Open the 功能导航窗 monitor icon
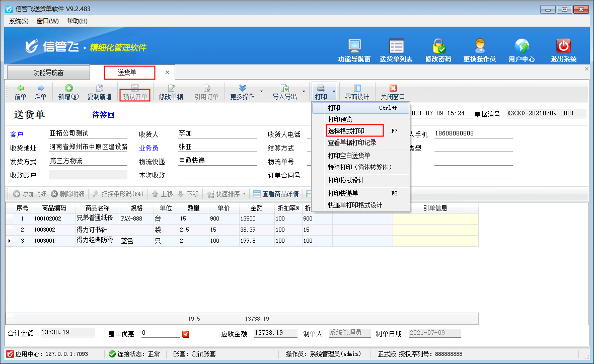594x364 pixels. click(354, 46)
